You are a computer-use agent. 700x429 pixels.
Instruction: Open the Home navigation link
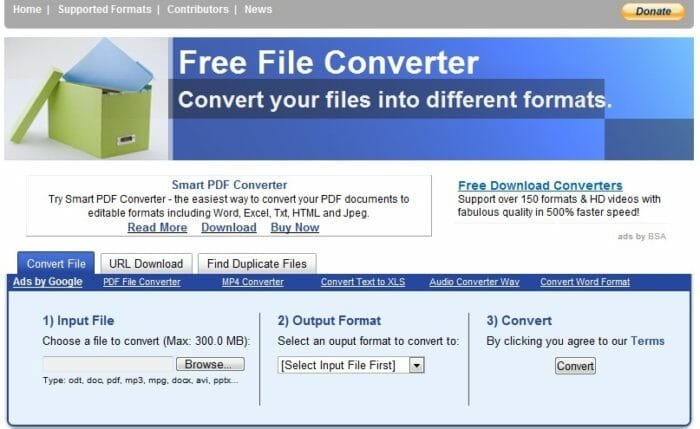pos(27,10)
